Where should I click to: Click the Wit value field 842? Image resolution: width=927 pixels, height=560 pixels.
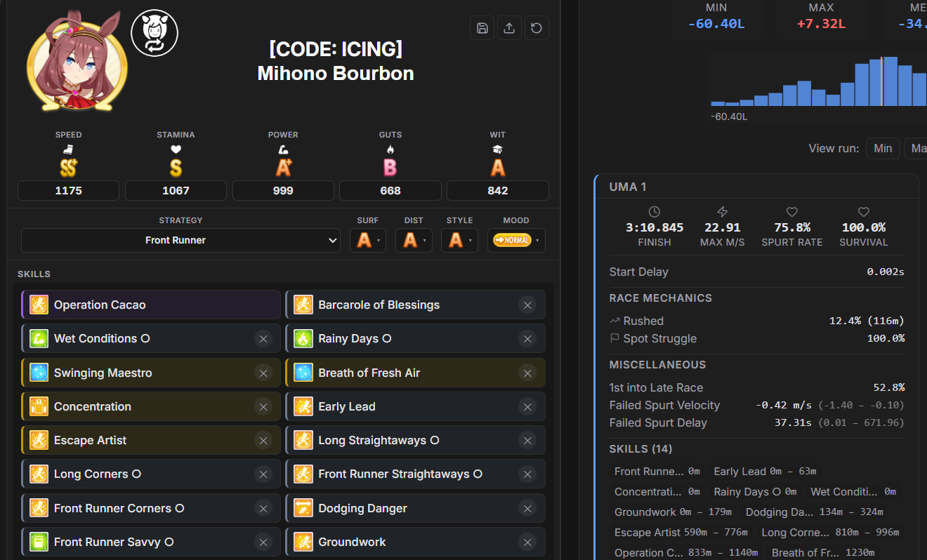pos(498,191)
